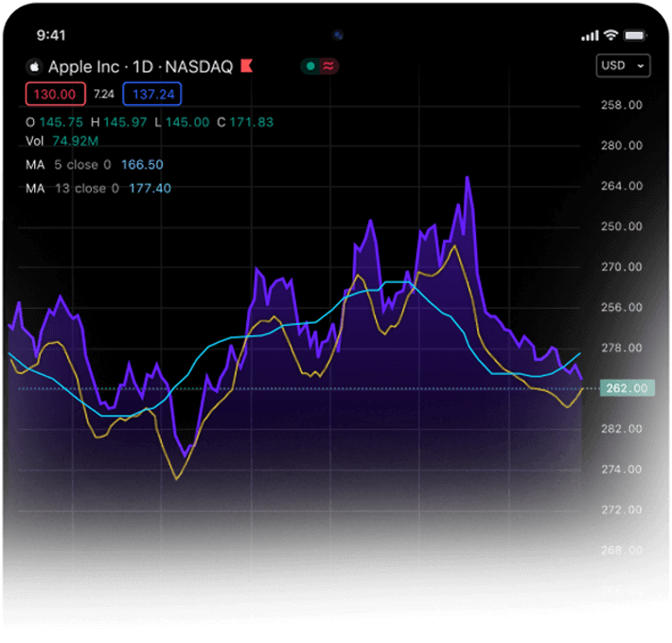Tap the Wi-Fi icon in status bar
672x643 pixels.
click(610, 35)
